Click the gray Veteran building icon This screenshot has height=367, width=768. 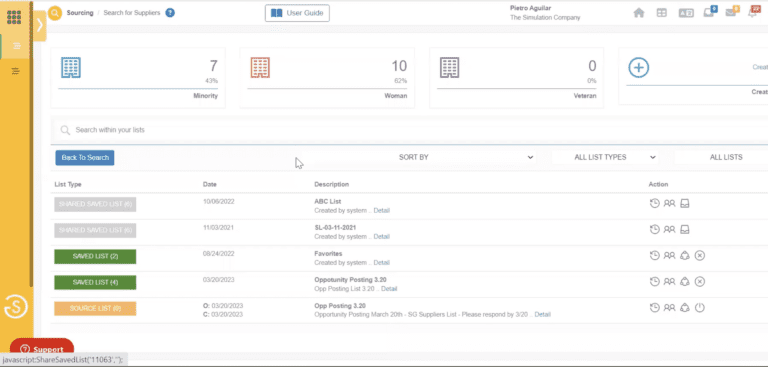click(x=449, y=68)
